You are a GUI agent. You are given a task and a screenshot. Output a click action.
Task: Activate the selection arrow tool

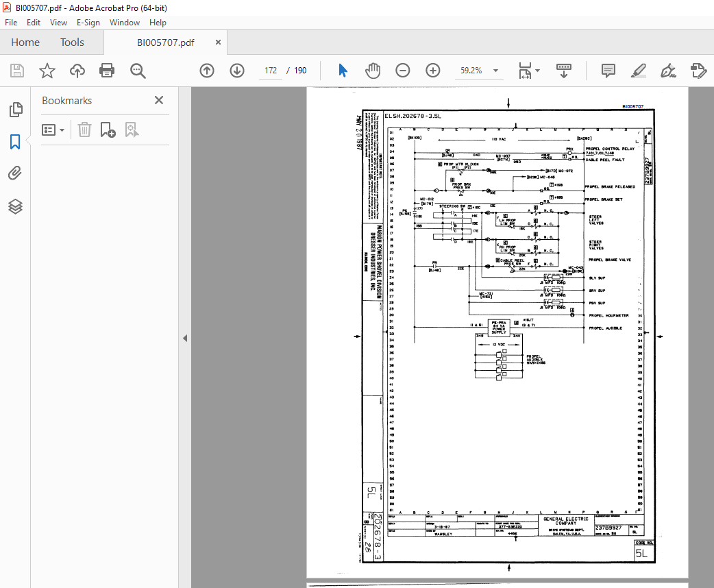tap(343, 71)
